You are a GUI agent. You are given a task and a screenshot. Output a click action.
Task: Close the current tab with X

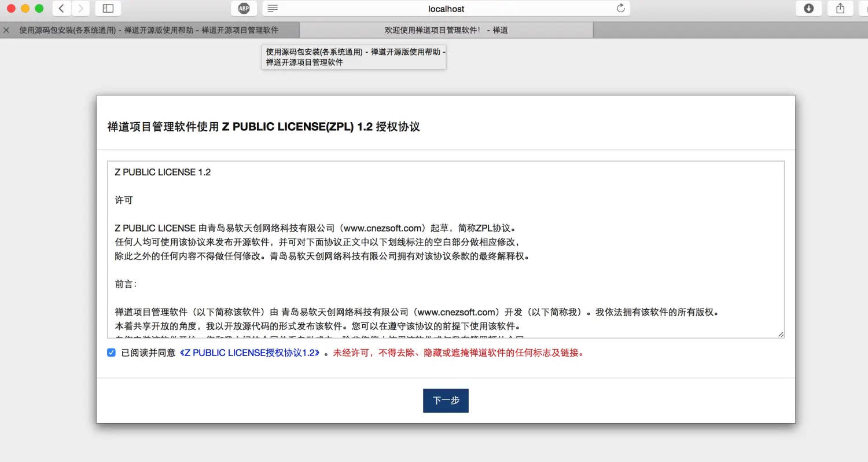click(6, 30)
